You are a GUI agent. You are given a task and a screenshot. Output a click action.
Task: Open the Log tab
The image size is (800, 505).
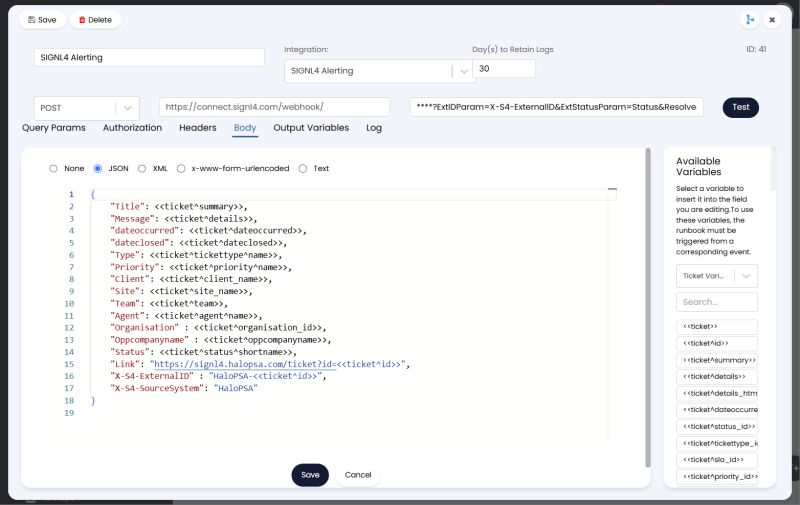pos(373,128)
